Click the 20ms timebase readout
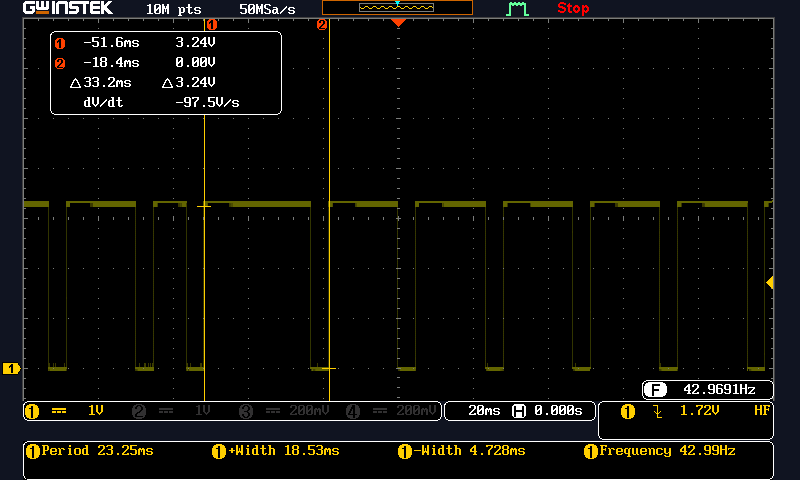800x480 pixels. point(484,411)
